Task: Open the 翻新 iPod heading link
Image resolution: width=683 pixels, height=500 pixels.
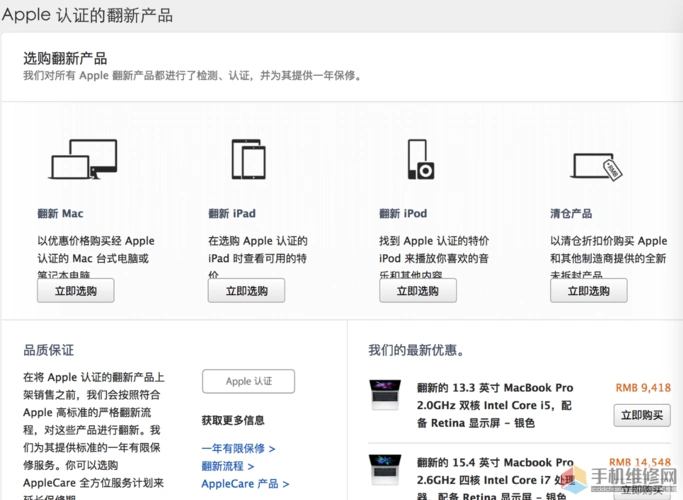Action: pyautogui.click(x=403, y=213)
